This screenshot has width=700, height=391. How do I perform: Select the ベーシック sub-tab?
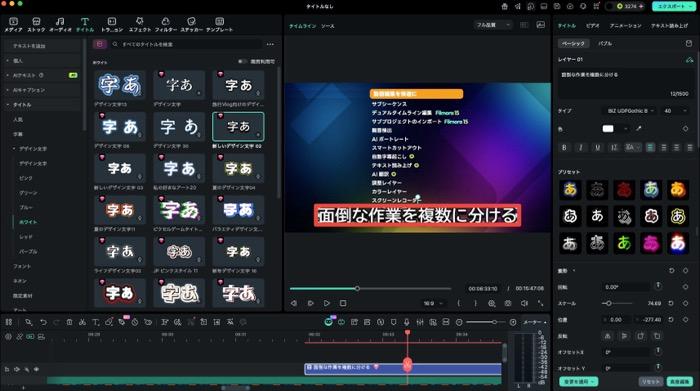pos(573,44)
